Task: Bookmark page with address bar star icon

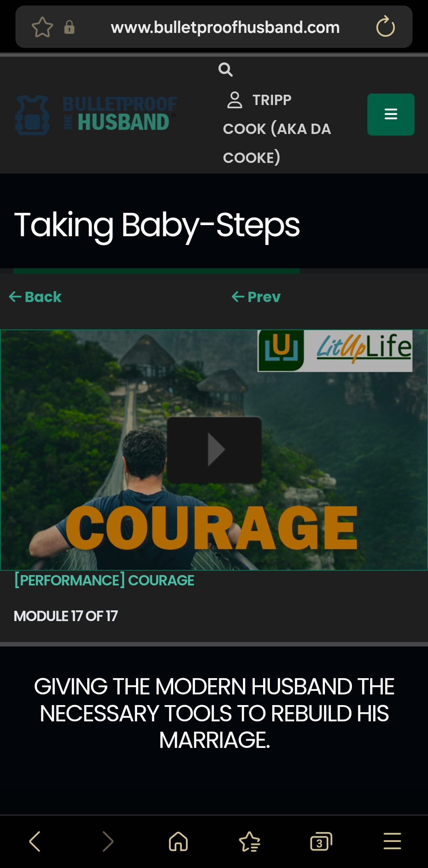Action: [42, 27]
